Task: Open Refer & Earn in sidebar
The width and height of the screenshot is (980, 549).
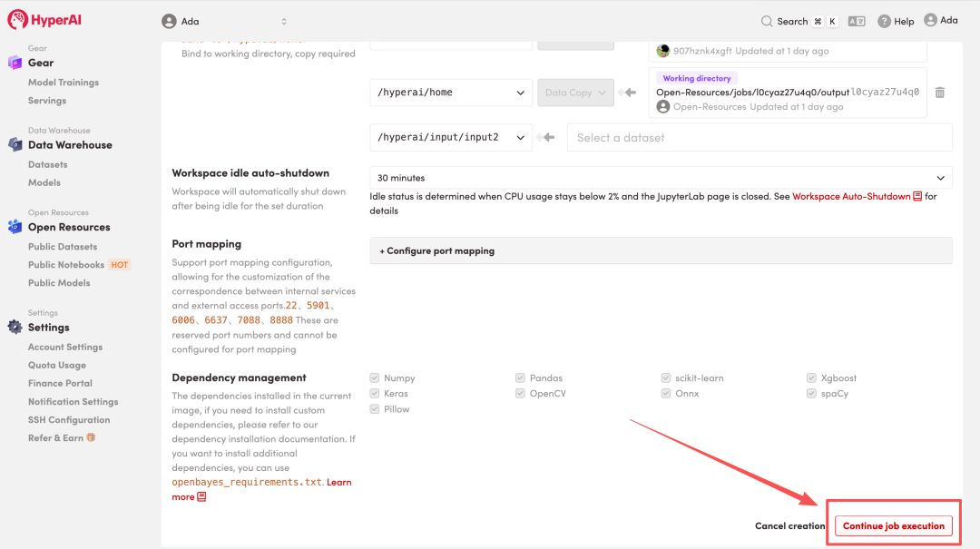Action: coord(55,437)
